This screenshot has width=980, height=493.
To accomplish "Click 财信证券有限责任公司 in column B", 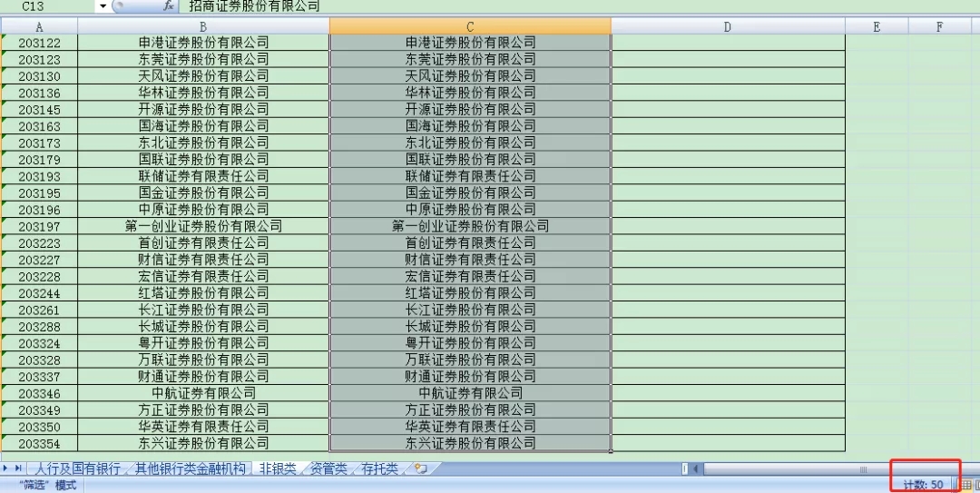I will [203, 260].
